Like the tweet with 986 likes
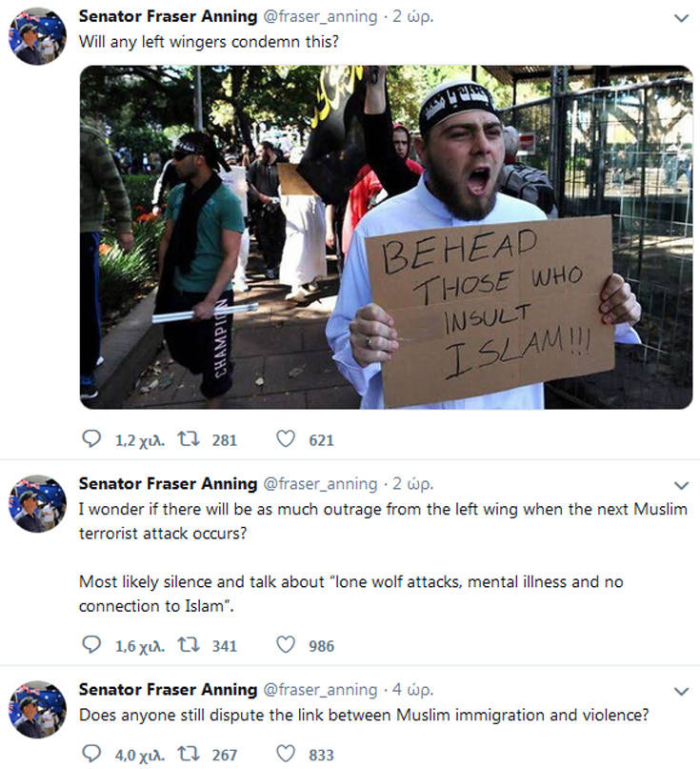 (x=285, y=645)
